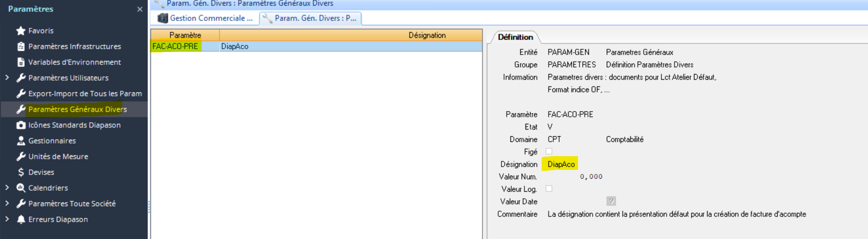
Task: Click the Paramètres Infrastructures clipboard icon
Action: (x=21, y=47)
